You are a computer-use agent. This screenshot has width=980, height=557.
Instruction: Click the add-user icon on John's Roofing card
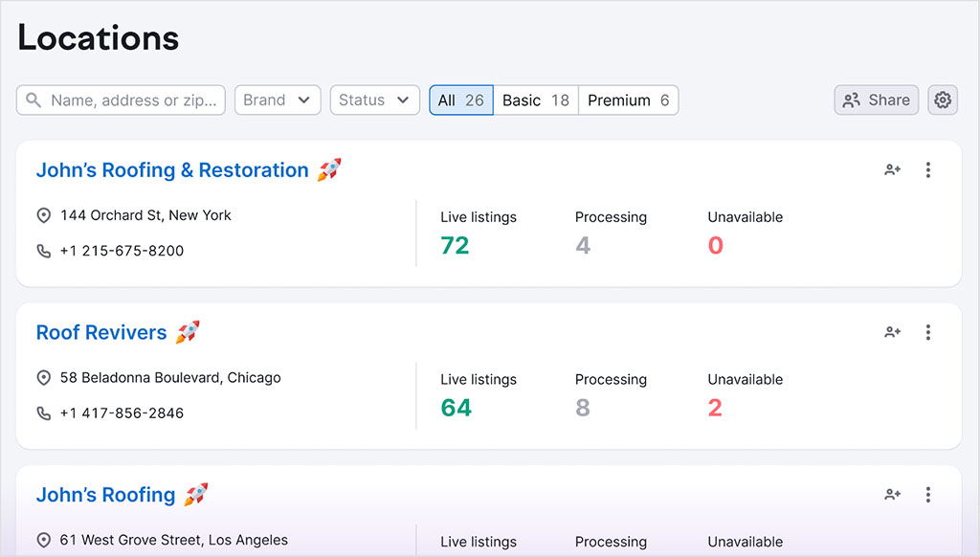[x=893, y=495]
